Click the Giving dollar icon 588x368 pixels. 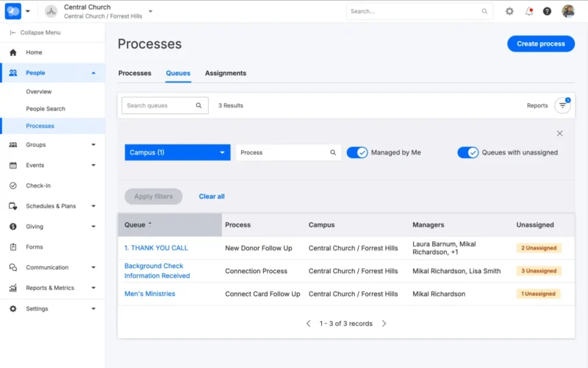point(12,227)
